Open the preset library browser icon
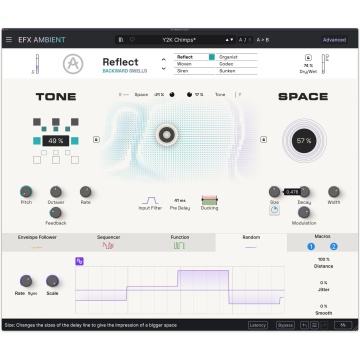 point(121,40)
